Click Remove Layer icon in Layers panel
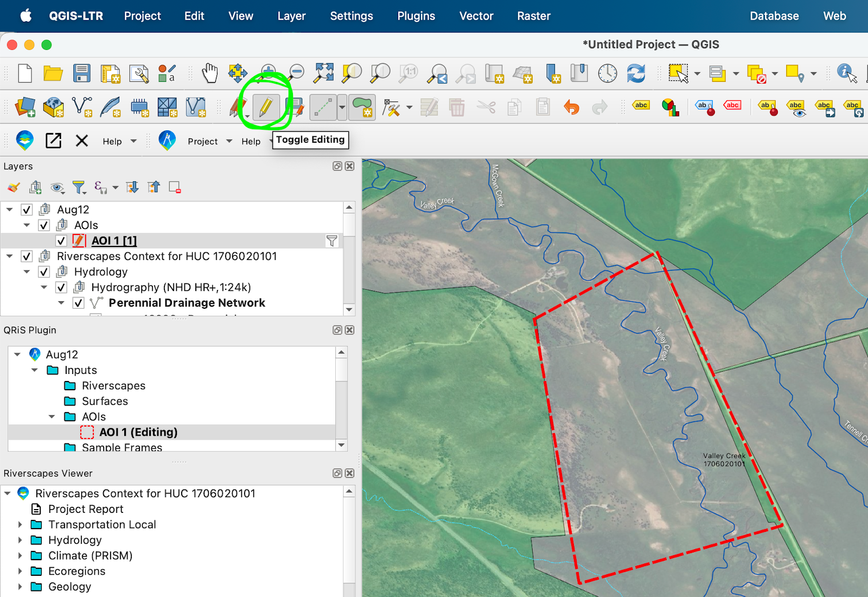The image size is (868, 597). (175, 188)
